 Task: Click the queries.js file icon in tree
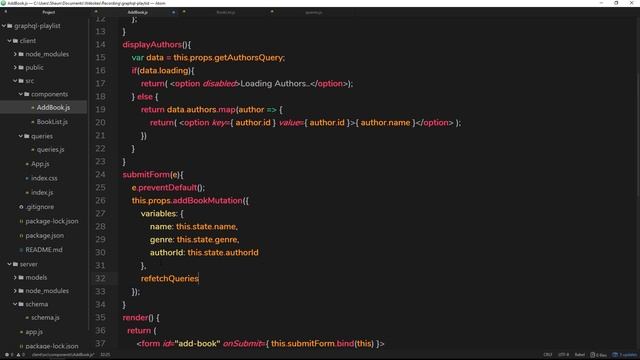coord(33,150)
